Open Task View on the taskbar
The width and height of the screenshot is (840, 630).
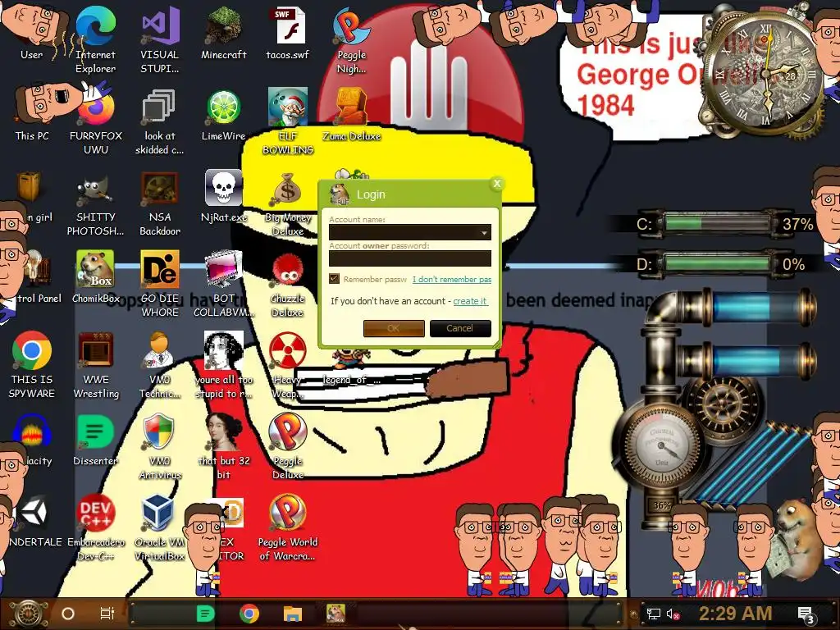tap(107, 614)
